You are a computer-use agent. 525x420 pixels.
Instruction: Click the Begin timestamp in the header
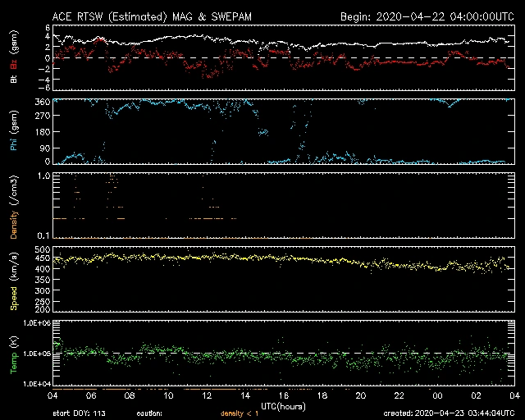coord(426,16)
